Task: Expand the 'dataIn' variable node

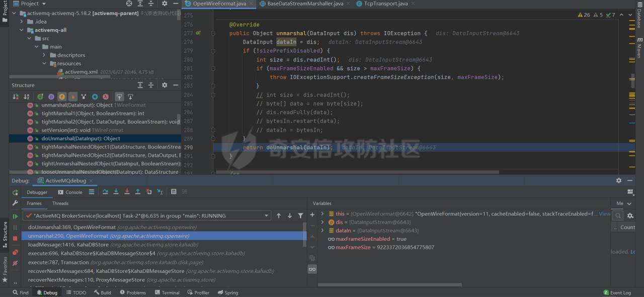Action: tap(323, 231)
